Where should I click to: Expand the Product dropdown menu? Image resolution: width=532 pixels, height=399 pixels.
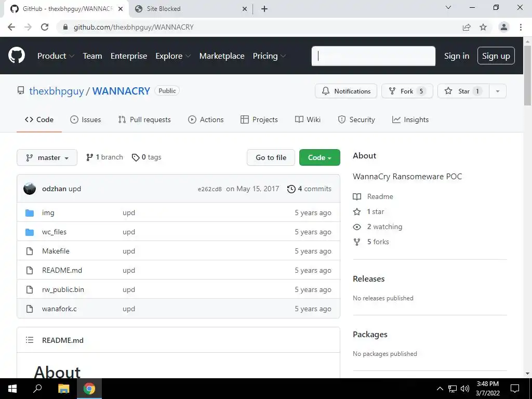click(56, 56)
